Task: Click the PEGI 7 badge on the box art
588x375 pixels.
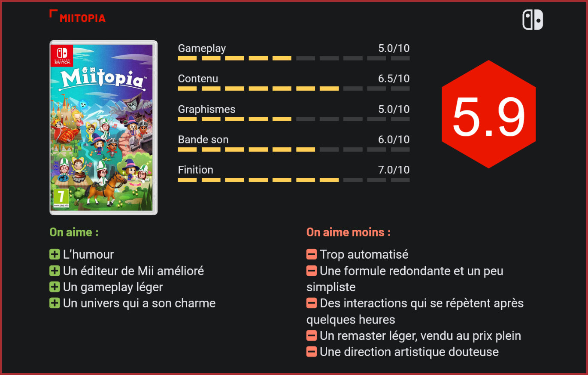Action: pos(61,198)
